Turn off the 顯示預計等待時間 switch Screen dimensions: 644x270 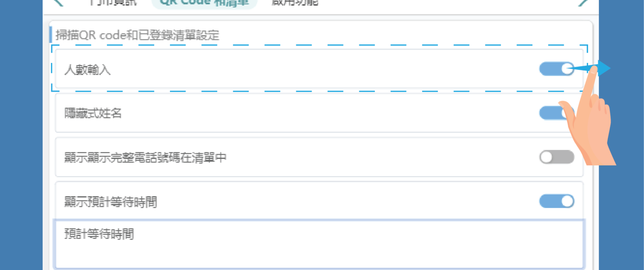556,201
